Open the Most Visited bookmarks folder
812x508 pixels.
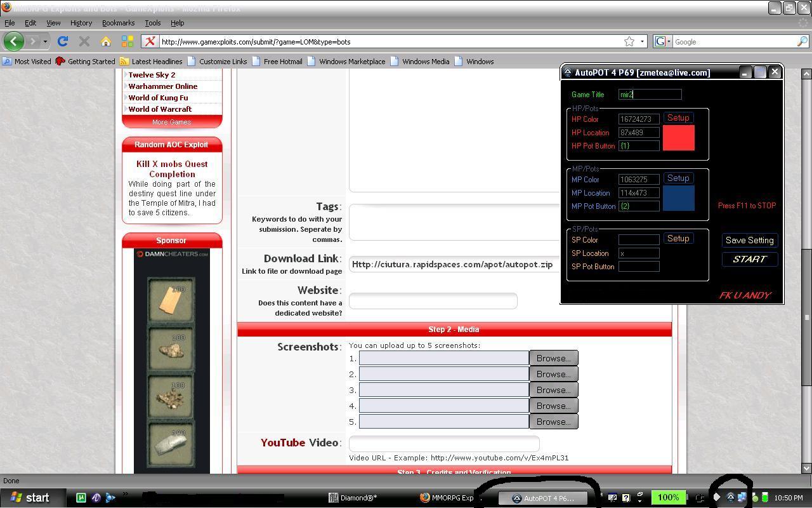(27, 62)
